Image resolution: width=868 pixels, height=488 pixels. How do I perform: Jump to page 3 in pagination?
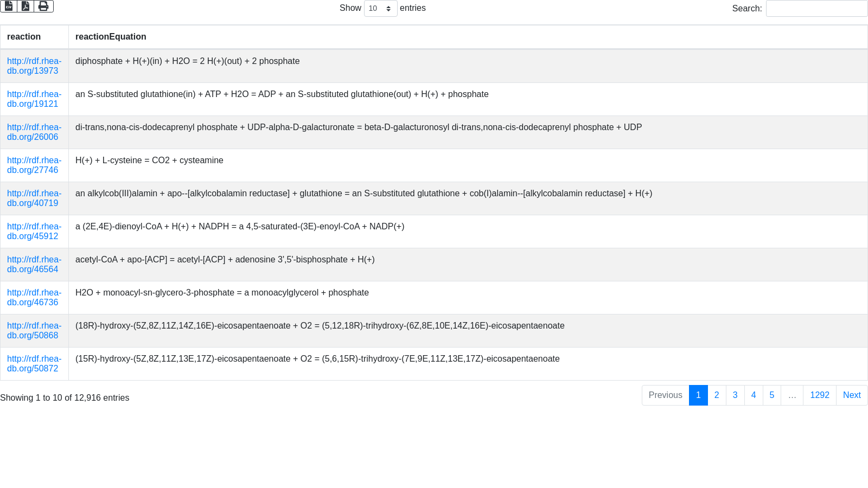tap(735, 395)
